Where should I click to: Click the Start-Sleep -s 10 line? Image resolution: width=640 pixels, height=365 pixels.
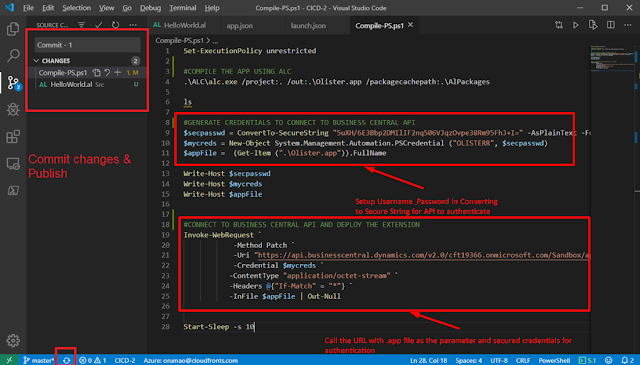(219, 327)
